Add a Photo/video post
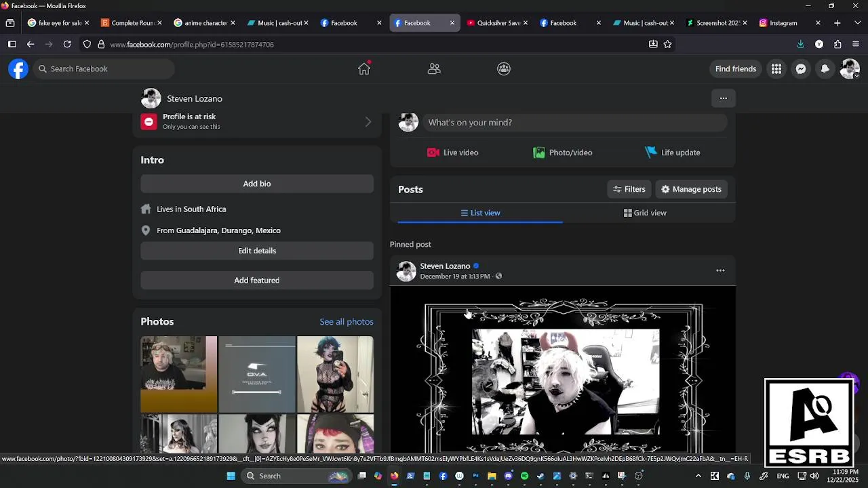Viewport: 868px width, 488px height. coord(563,152)
